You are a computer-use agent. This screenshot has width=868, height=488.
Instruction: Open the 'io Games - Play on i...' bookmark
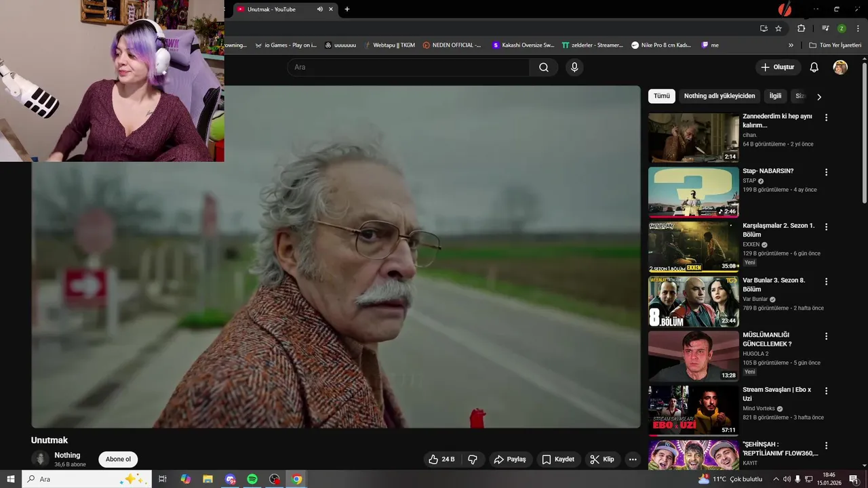(x=285, y=45)
